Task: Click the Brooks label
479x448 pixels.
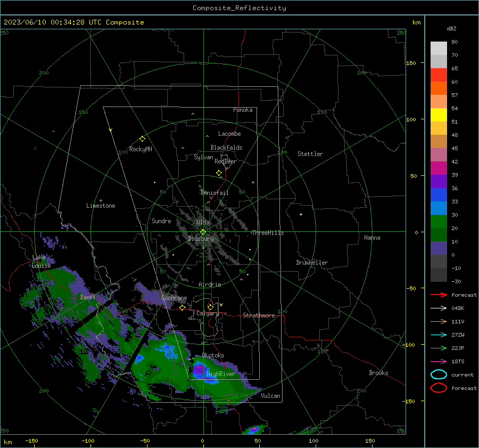Action: [378, 373]
